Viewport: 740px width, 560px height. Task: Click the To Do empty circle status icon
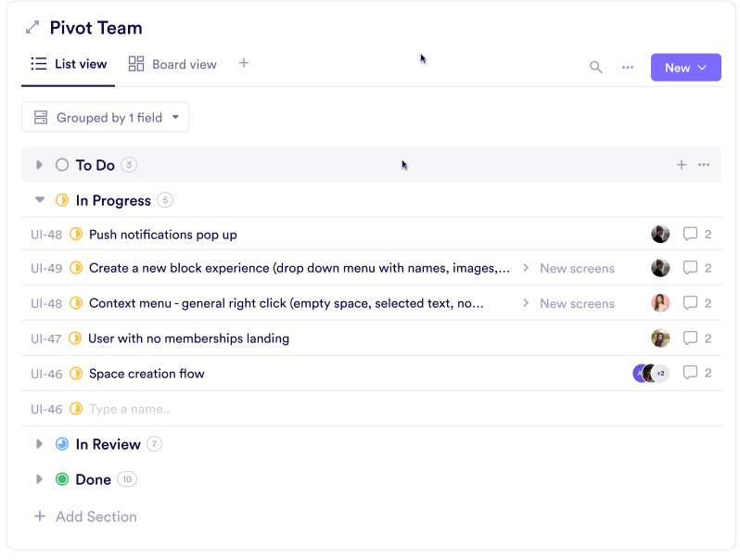[62, 165]
